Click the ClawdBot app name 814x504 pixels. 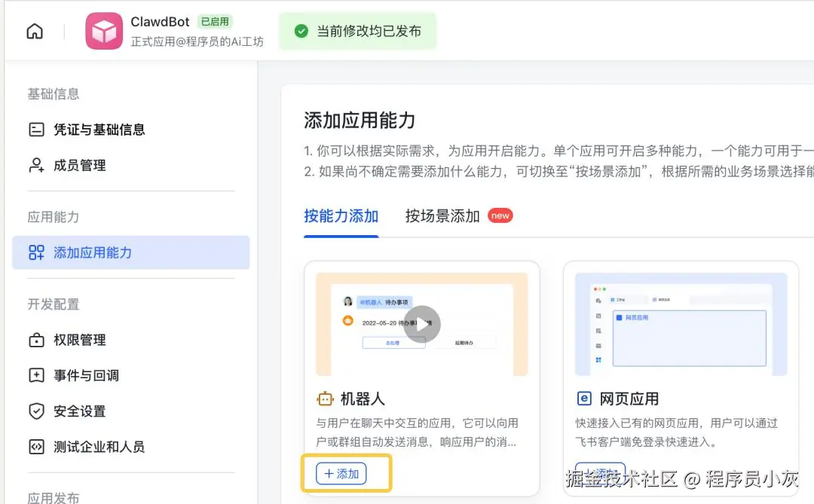(x=160, y=22)
